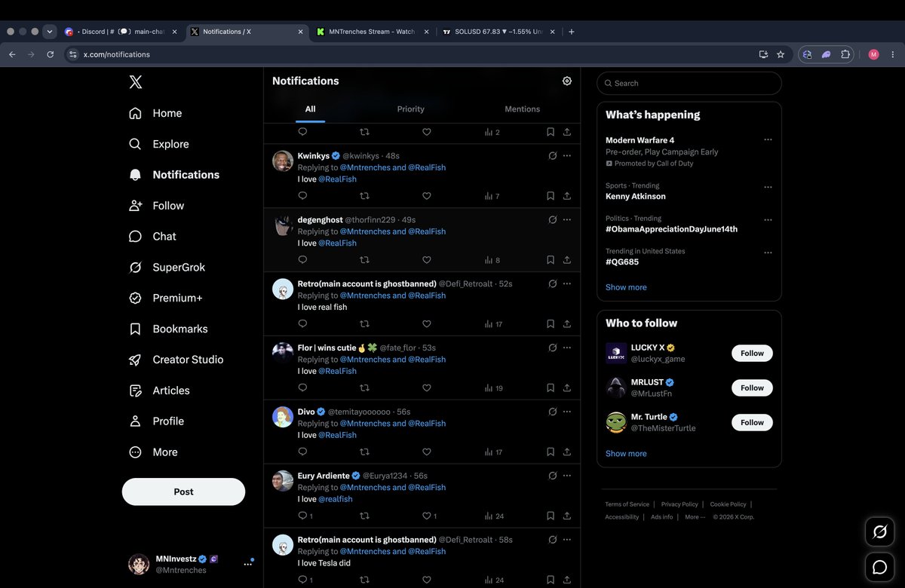Viewport: 905px width, 588px height.
Task: Go to Profile page
Action: 157,421
